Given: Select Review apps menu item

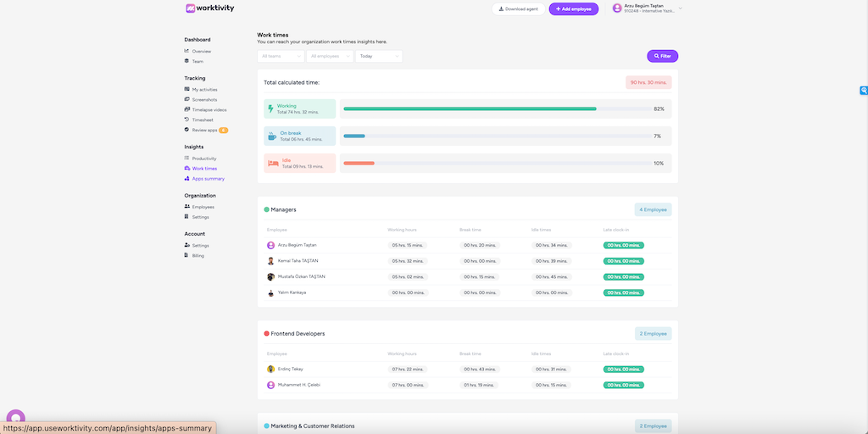Looking at the screenshot, I should pyautogui.click(x=204, y=130).
